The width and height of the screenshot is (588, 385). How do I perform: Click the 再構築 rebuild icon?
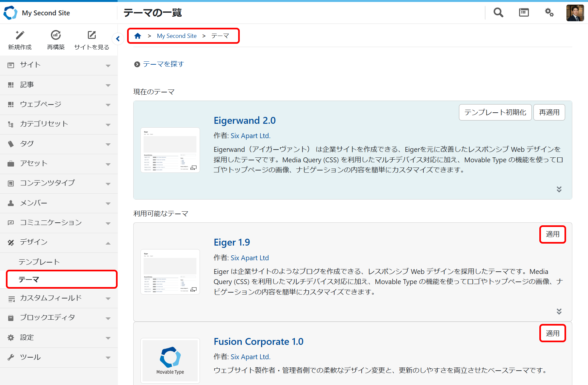pyautogui.click(x=56, y=35)
